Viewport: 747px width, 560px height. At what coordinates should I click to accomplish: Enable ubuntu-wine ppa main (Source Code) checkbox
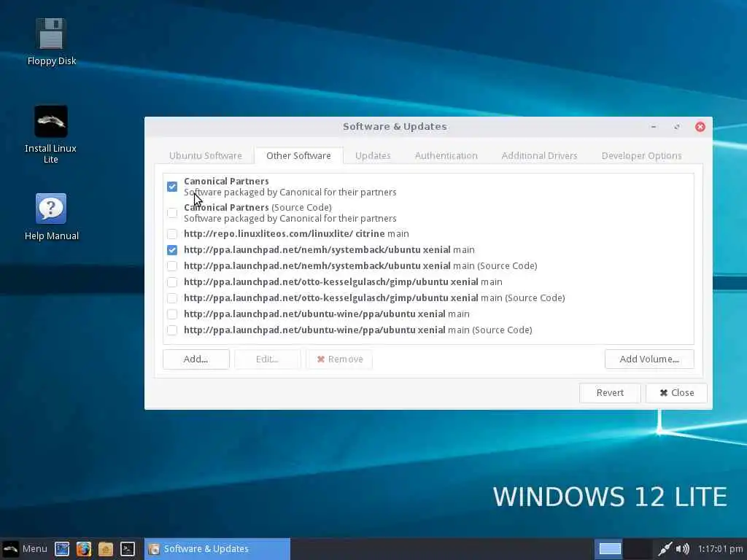172,330
